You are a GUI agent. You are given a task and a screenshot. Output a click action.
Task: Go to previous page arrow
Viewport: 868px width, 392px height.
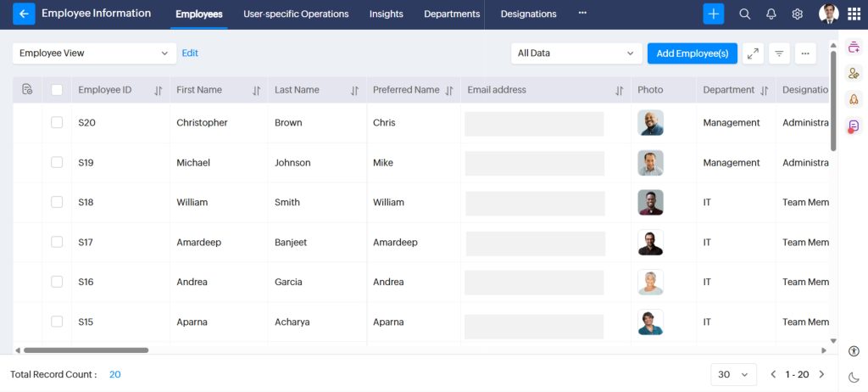[773, 374]
